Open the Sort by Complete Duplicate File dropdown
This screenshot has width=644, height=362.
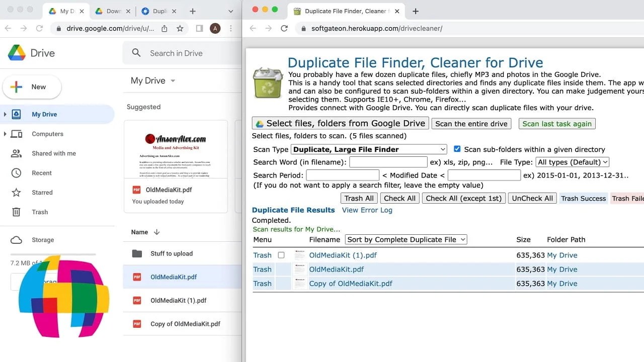(x=406, y=239)
